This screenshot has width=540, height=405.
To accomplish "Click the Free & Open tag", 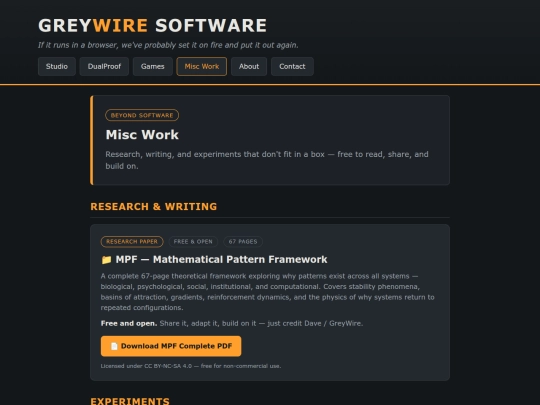I will click(x=193, y=242).
